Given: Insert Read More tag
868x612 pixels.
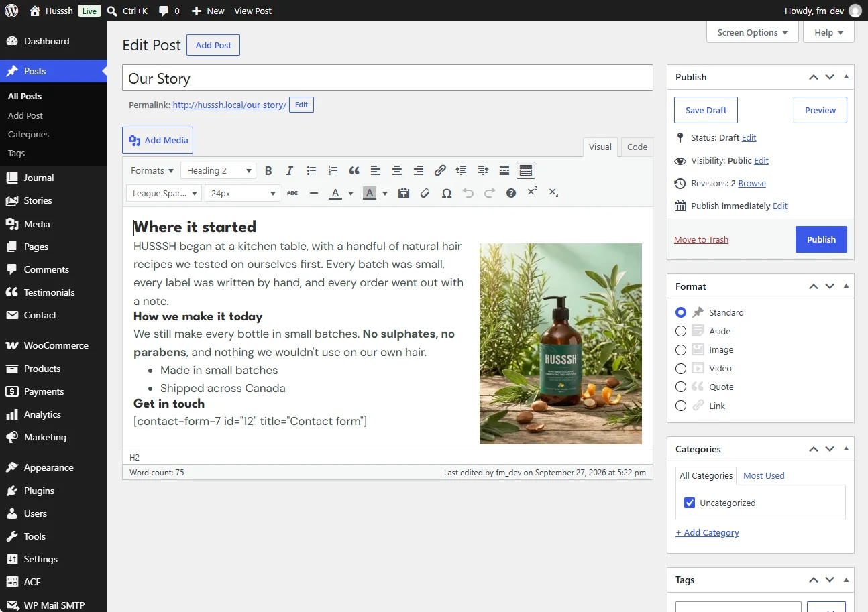Looking at the screenshot, I should click(x=504, y=171).
